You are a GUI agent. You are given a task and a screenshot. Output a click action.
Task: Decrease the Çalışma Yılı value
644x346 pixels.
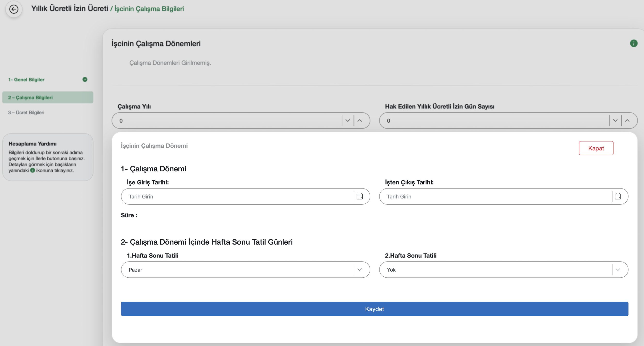click(x=347, y=121)
